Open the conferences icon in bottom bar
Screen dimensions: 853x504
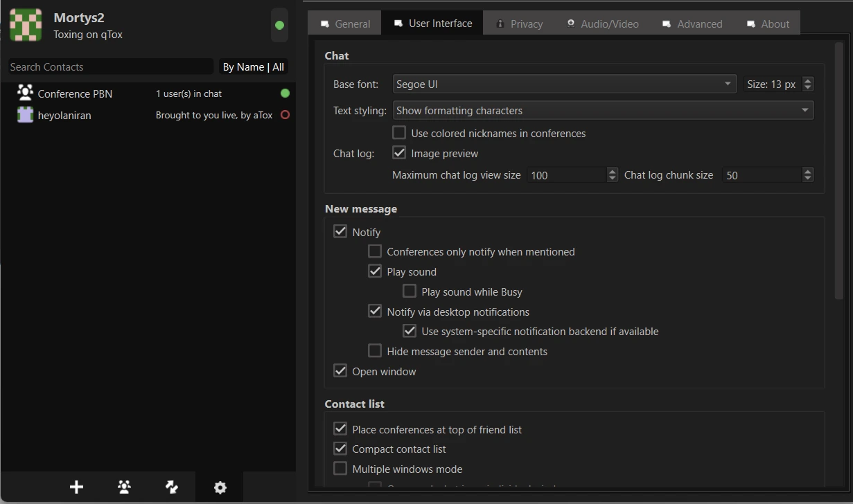124,487
